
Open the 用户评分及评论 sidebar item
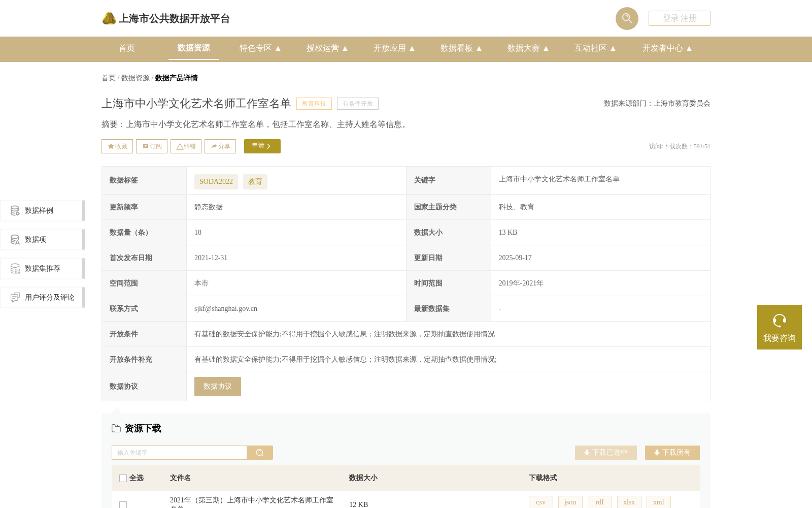click(43, 297)
